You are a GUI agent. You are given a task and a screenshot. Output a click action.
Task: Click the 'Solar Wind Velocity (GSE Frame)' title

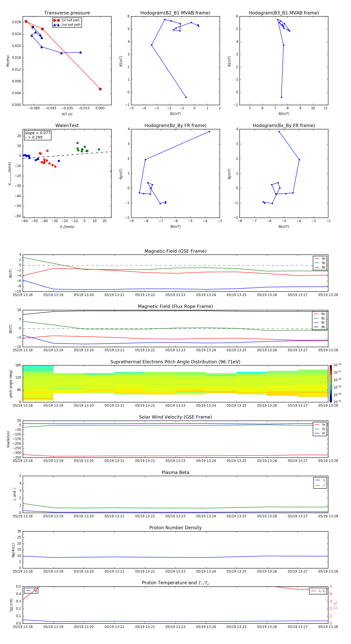(x=175, y=417)
